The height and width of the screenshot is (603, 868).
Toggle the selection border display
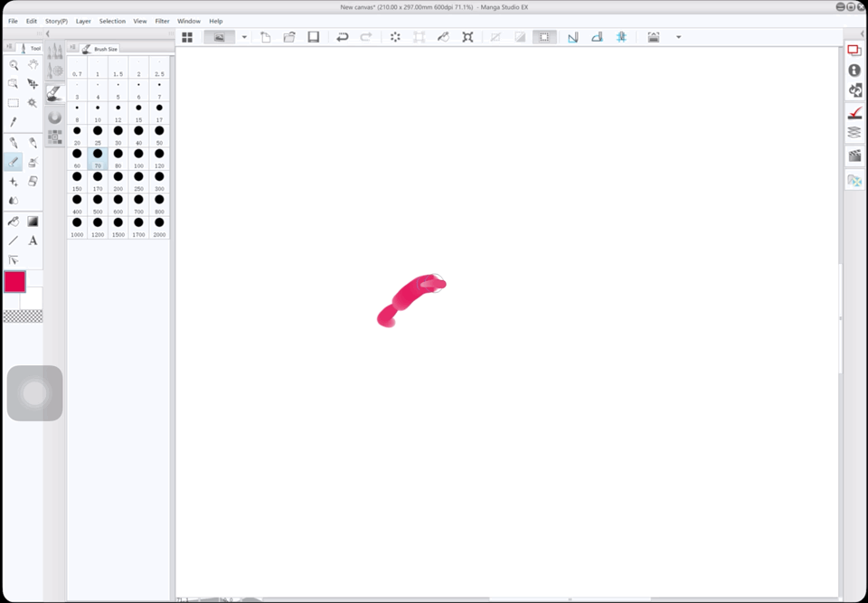[544, 37]
